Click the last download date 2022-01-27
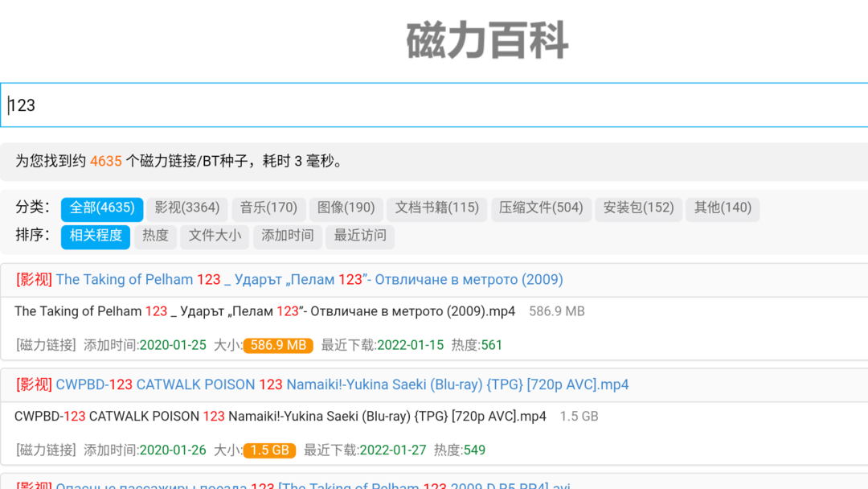 [393, 450]
